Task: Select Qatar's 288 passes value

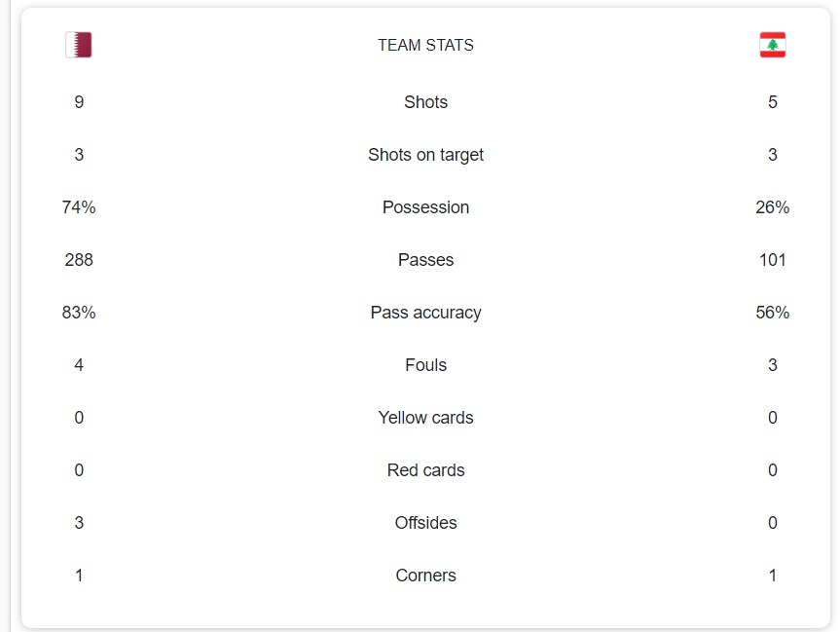Action: point(79,260)
